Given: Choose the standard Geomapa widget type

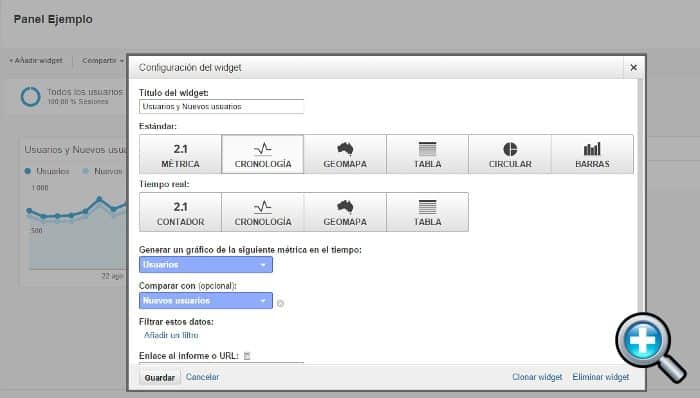Looking at the screenshot, I should tap(345, 154).
